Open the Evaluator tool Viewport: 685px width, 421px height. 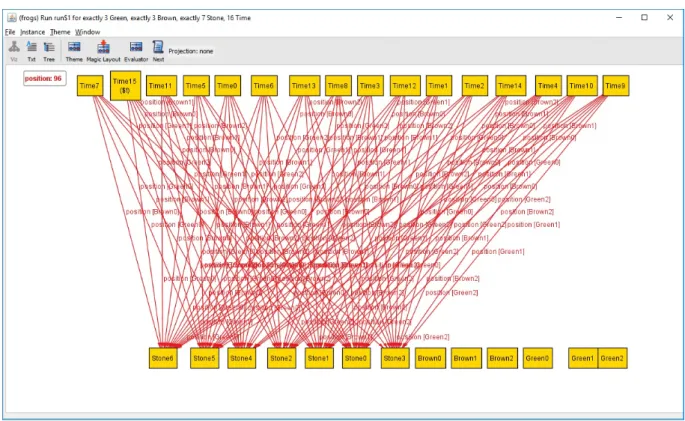(x=136, y=51)
